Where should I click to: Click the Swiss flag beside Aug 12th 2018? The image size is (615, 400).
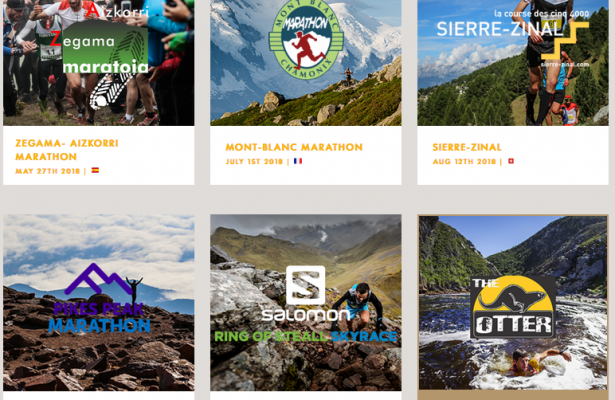pyautogui.click(x=511, y=161)
